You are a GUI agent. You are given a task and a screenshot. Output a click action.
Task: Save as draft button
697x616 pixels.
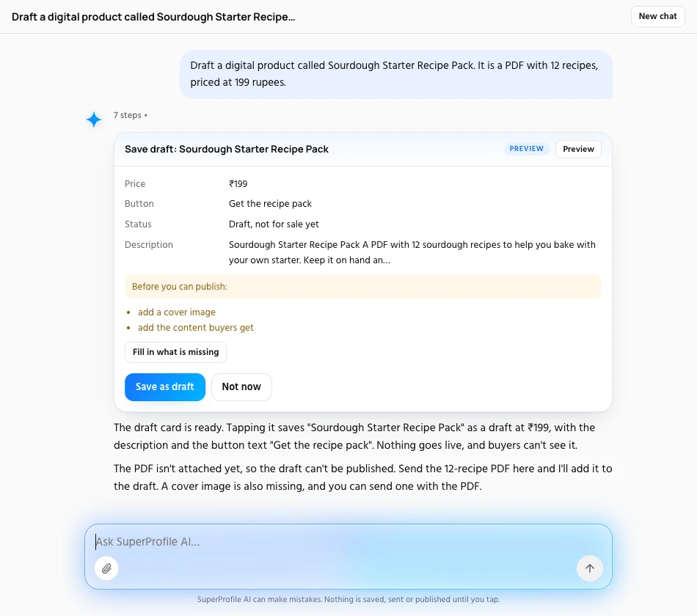coord(165,386)
